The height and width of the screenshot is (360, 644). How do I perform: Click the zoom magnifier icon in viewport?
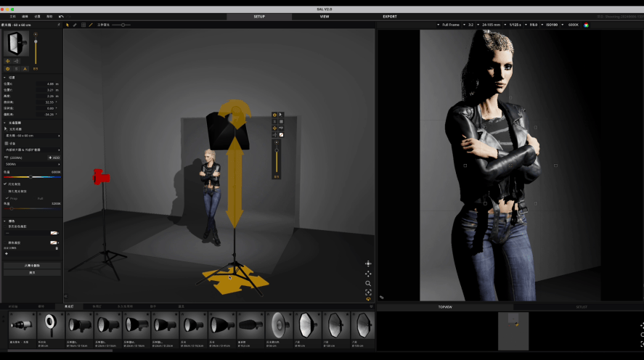point(368,283)
